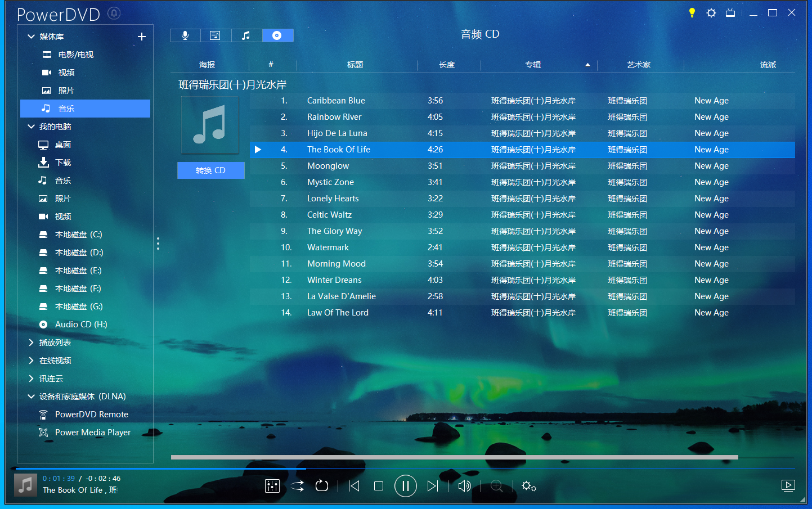Sort by 艺术家 column header
This screenshot has width=812, height=509.
[x=639, y=65]
